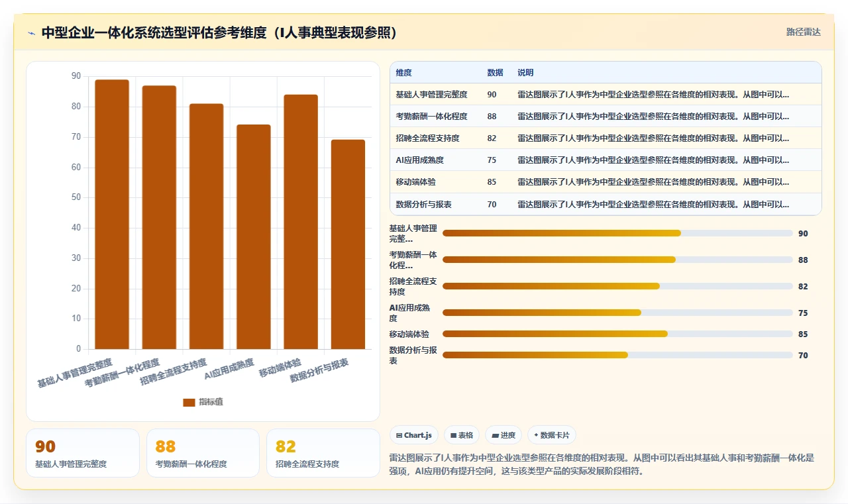Click progress value 70 beside 数据分析与报表
The height and width of the screenshot is (504, 848).
coord(803,356)
